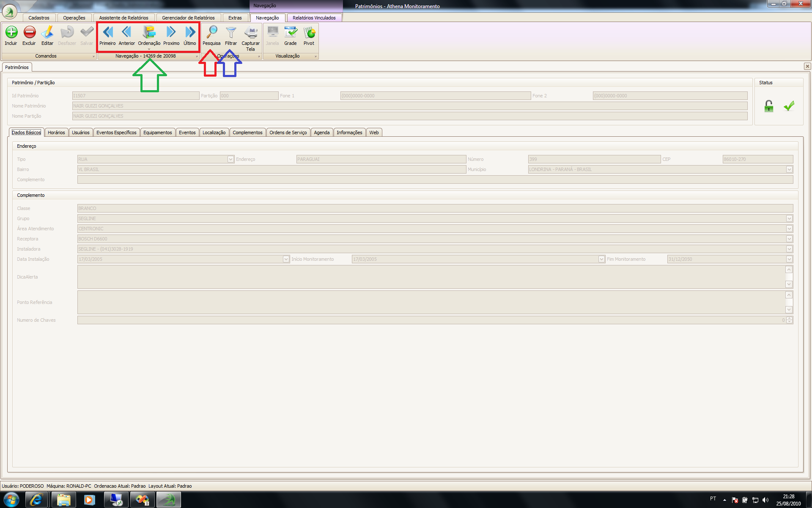
Task: Expand the Município dropdown
Action: (789, 169)
